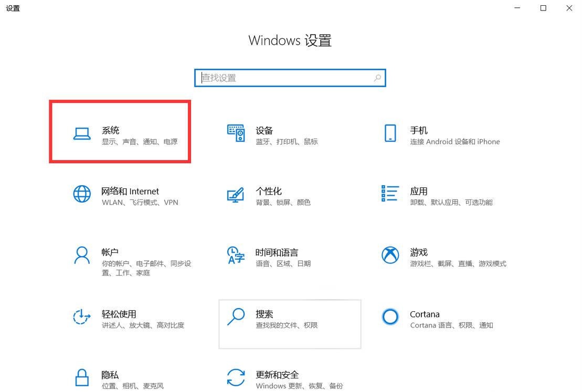Click description 游戏栏、截屏、直播、游戏模式
582x392 pixels.
click(458, 264)
